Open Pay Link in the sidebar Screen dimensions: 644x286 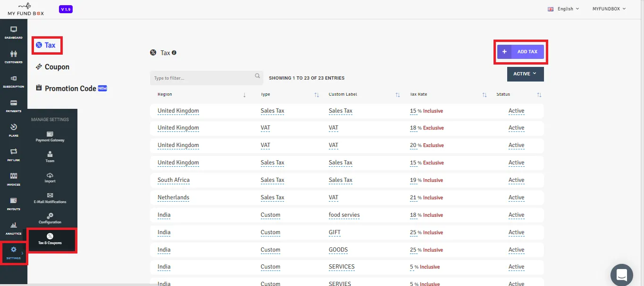14,155
